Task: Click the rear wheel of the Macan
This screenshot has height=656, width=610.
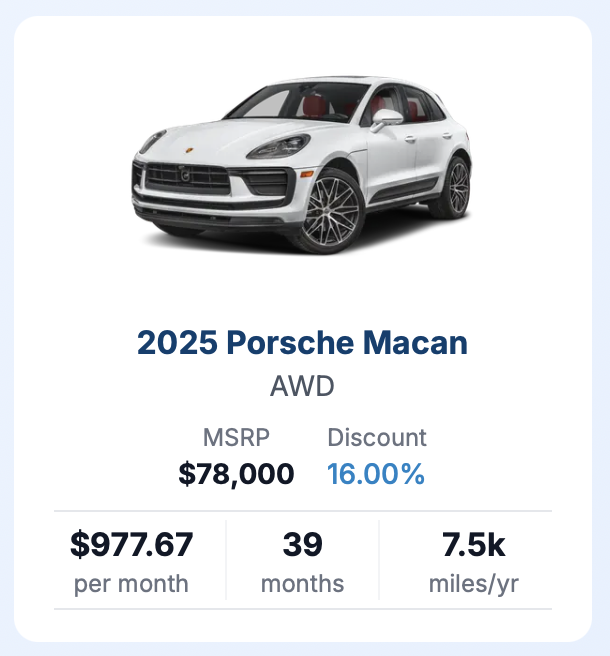Action: click(x=455, y=187)
